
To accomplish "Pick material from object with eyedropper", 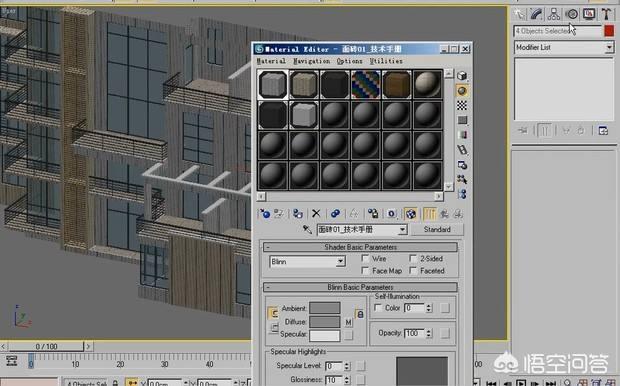I will pos(307,229).
